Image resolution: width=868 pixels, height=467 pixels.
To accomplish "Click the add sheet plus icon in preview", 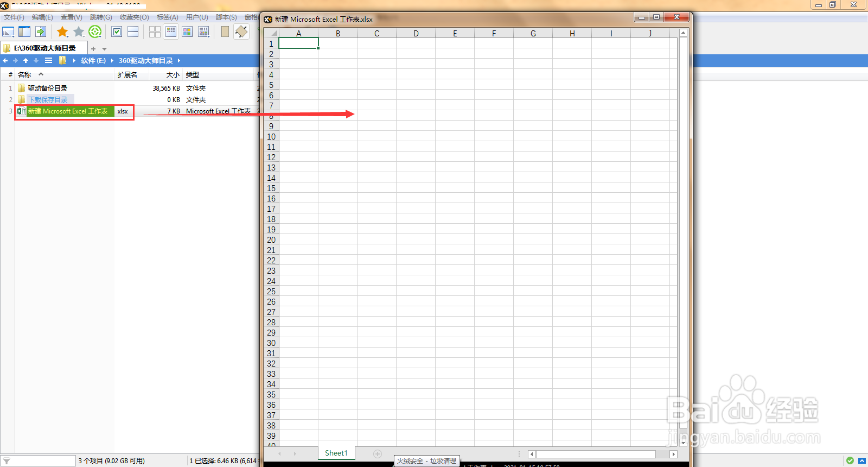I will click(x=378, y=453).
